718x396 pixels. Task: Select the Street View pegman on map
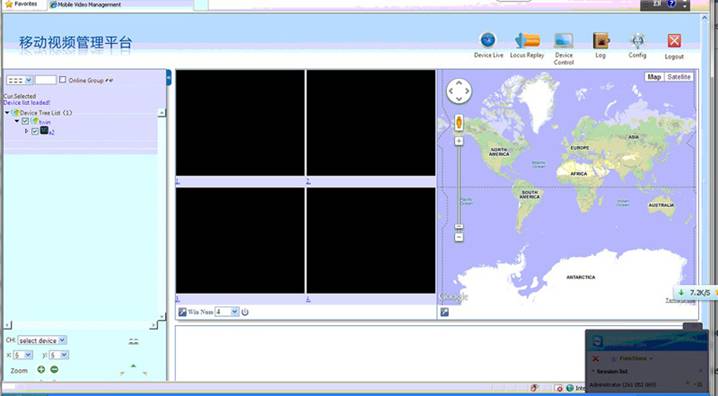[x=459, y=123]
